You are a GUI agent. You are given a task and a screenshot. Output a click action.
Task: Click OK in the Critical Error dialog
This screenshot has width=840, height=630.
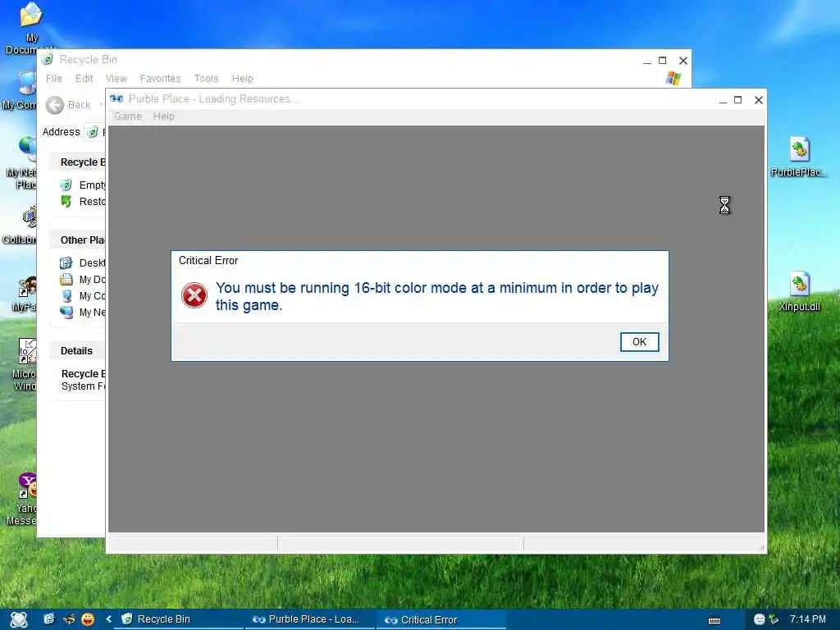(x=639, y=342)
